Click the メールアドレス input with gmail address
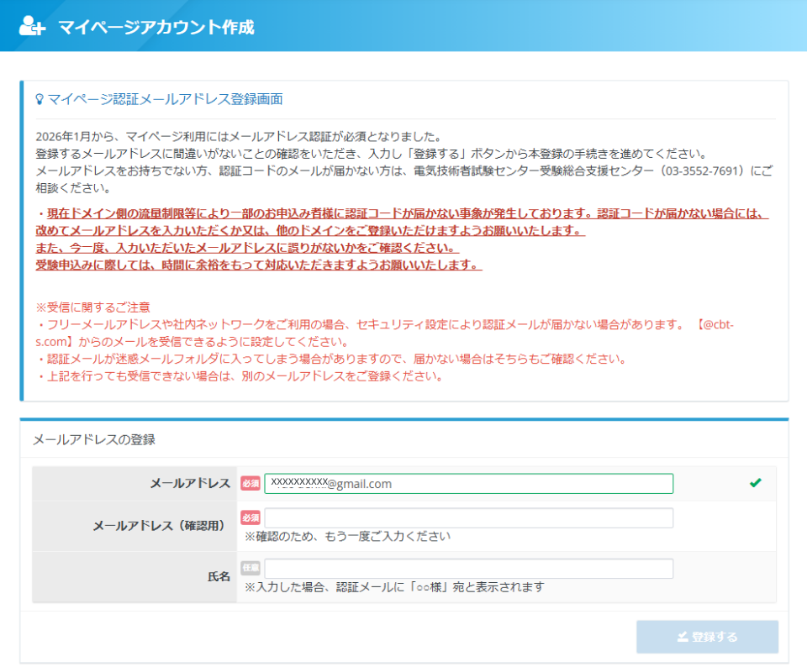 [x=468, y=484]
